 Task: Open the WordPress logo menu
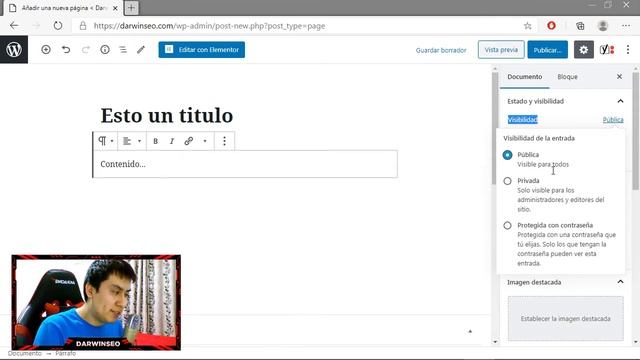pos(14,49)
